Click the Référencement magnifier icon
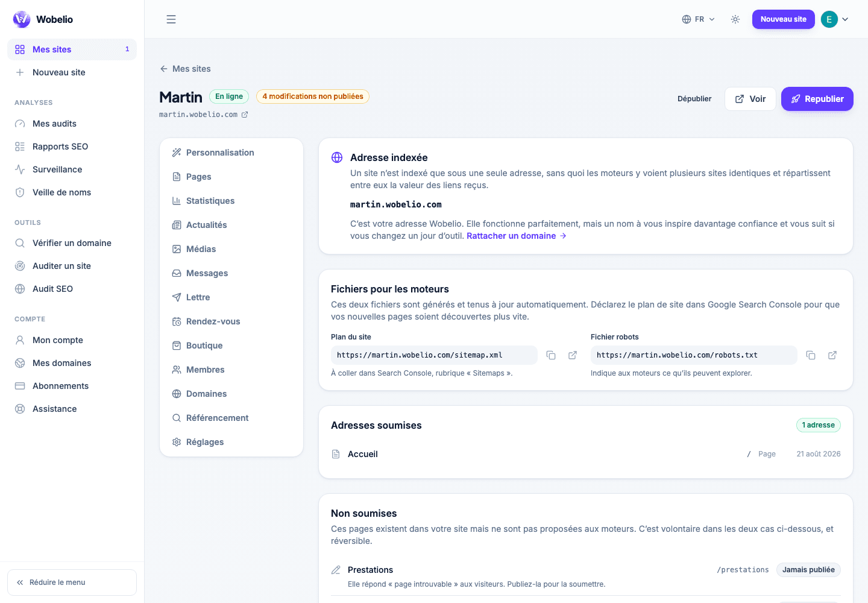Image resolution: width=868 pixels, height=603 pixels. tap(177, 418)
